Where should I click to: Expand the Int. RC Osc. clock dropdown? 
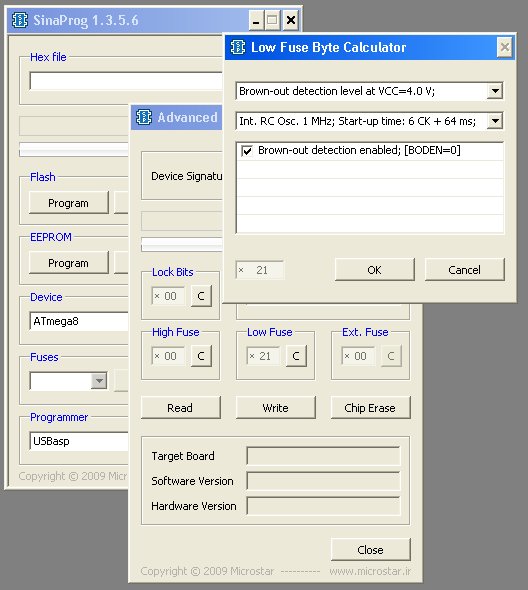[495, 121]
